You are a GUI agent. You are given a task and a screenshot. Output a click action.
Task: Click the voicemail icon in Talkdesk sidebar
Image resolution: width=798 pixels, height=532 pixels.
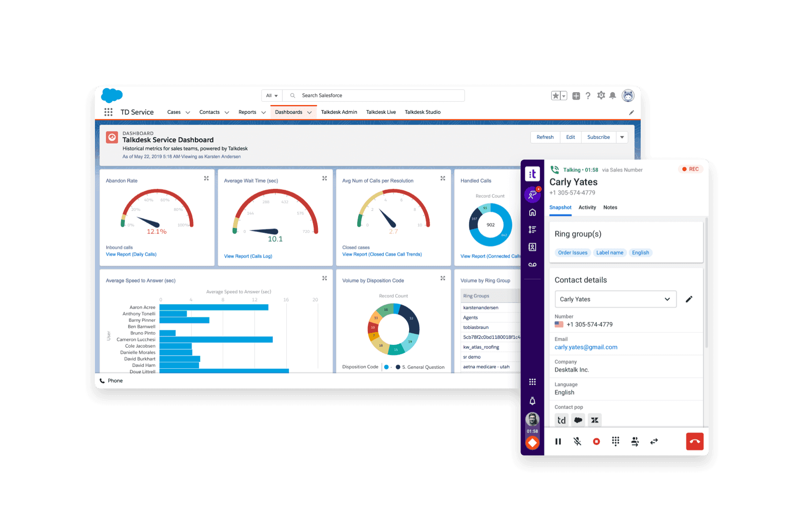pos(532,265)
